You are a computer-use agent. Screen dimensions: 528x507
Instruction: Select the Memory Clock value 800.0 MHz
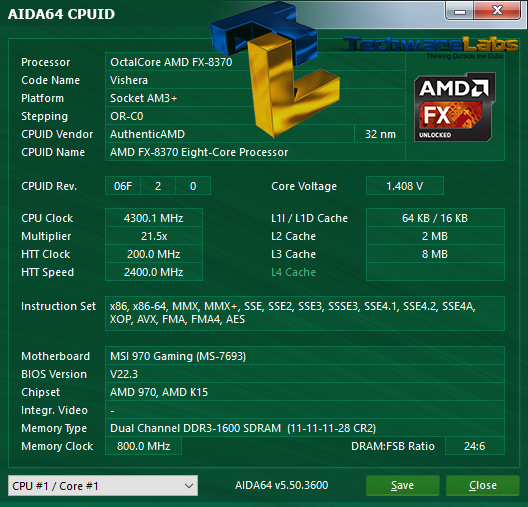143,446
